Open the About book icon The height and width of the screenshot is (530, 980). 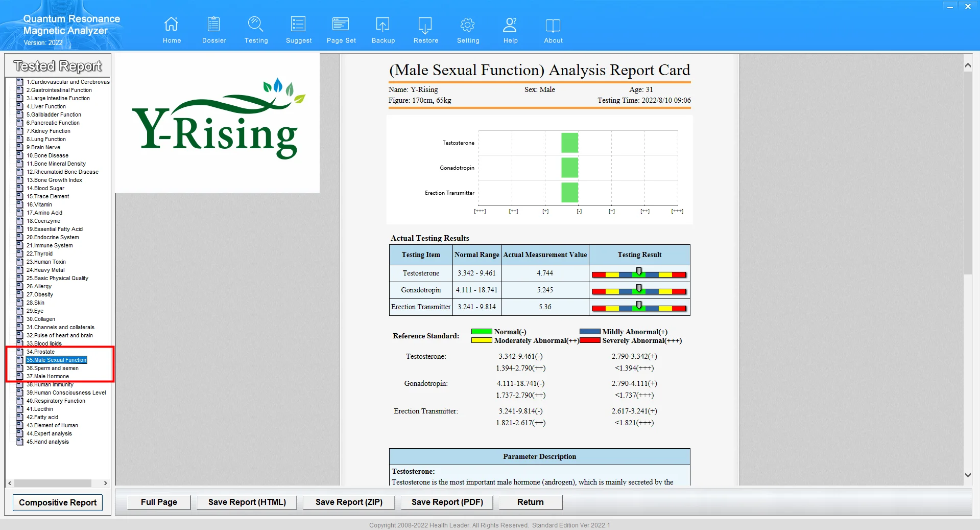click(x=553, y=25)
